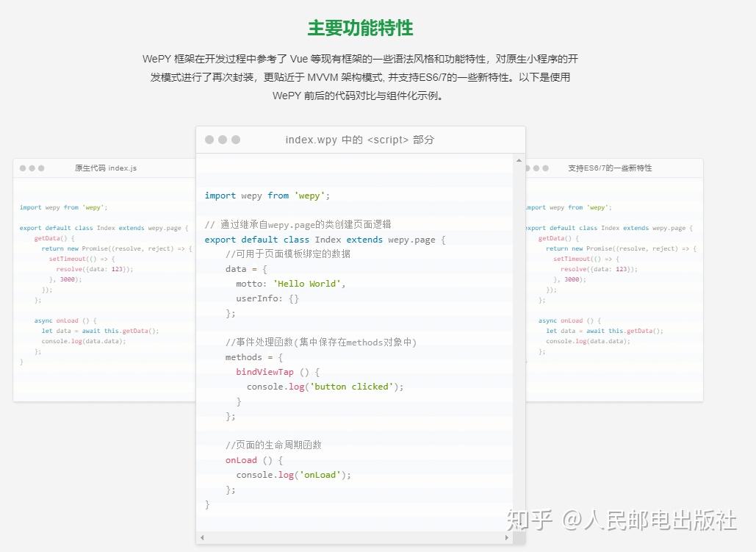Click the comment 页面的生命周期函数
This screenshot has height=552, width=756.
[273, 445]
